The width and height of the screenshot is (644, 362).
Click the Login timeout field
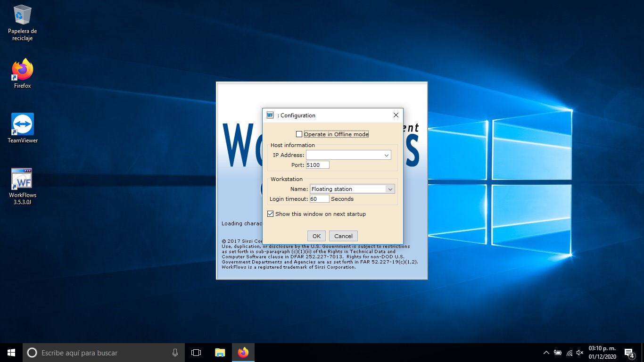pyautogui.click(x=319, y=199)
